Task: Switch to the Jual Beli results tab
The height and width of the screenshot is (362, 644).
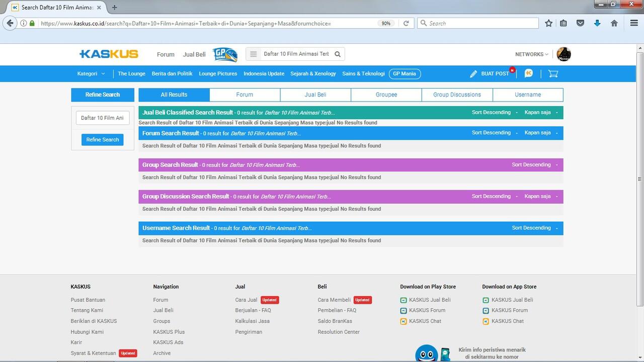Action: click(x=315, y=95)
